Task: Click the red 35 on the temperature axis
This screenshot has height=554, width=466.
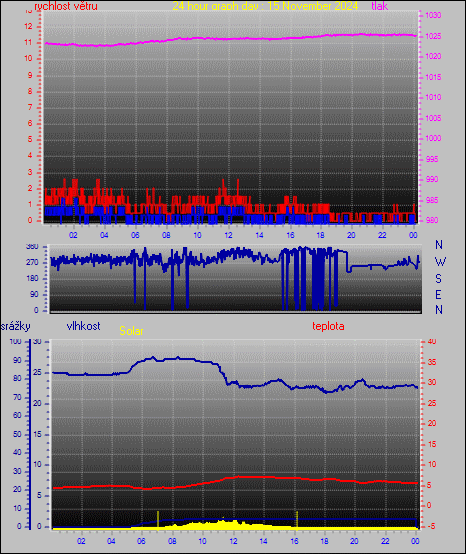Action: point(432,363)
